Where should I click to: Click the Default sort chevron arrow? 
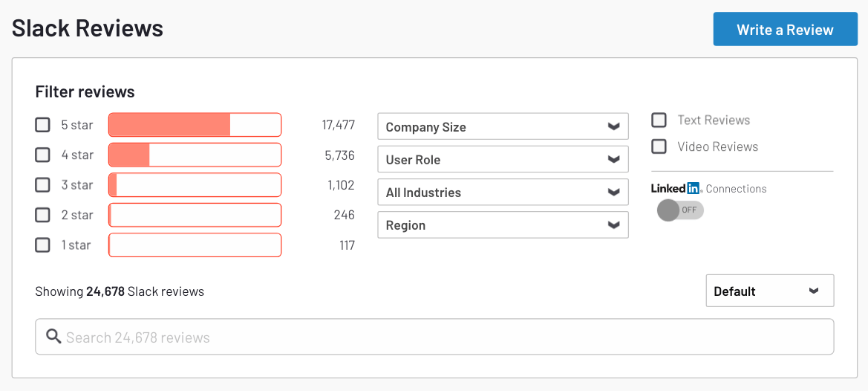pyautogui.click(x=813, y=291)
